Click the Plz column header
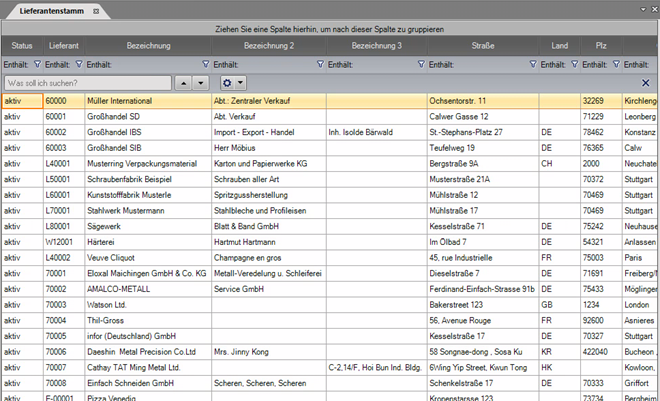 (x=600, y=46)
